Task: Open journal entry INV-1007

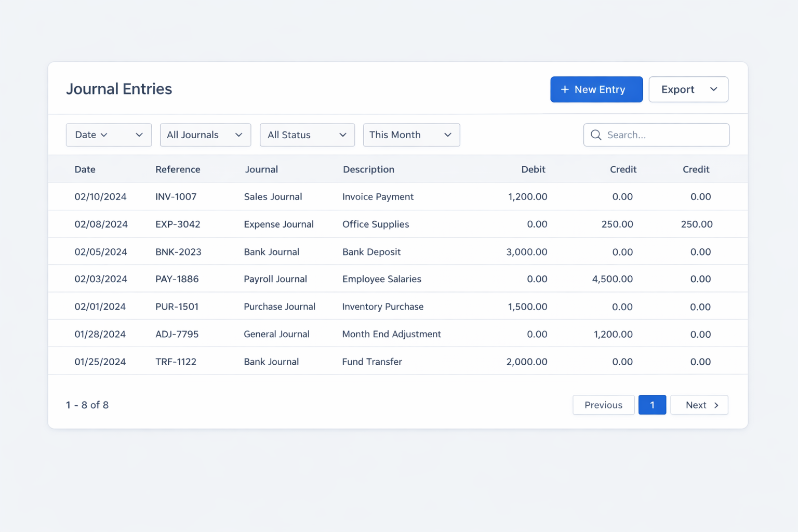Action: tap(176, 197)
